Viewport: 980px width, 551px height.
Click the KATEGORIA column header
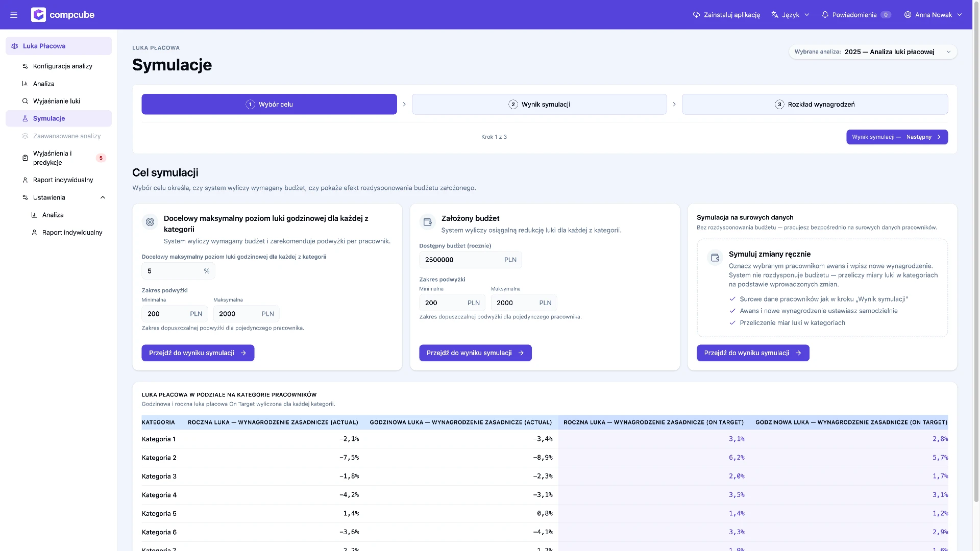158,422
